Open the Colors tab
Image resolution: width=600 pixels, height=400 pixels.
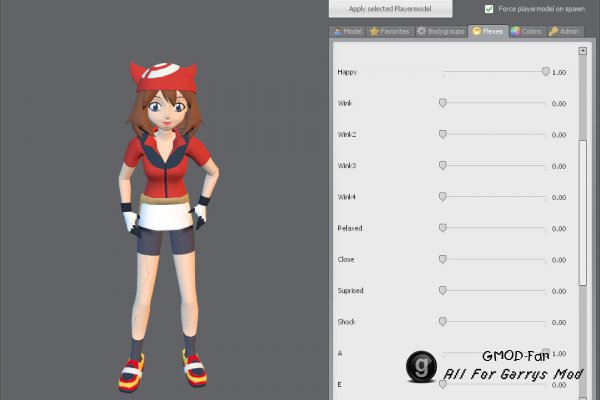tap(526, 31)
